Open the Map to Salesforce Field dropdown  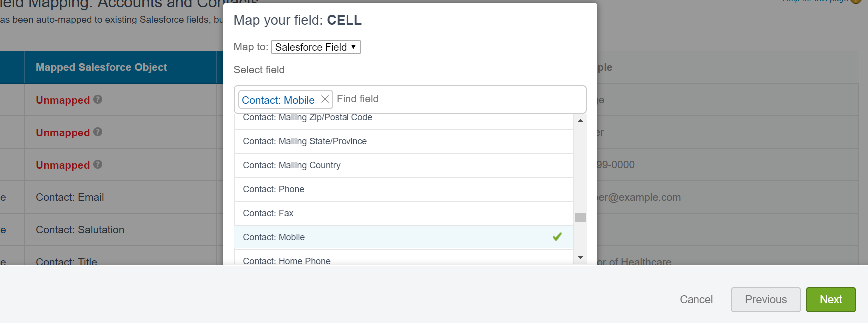pyautogui.click(x=316, y=47)
